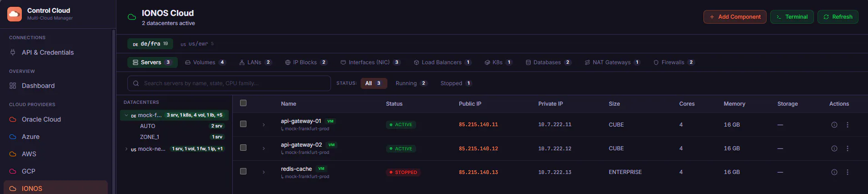Select the AUTO zone tree item
Viewport: 868px width, 194px height.
174,126
